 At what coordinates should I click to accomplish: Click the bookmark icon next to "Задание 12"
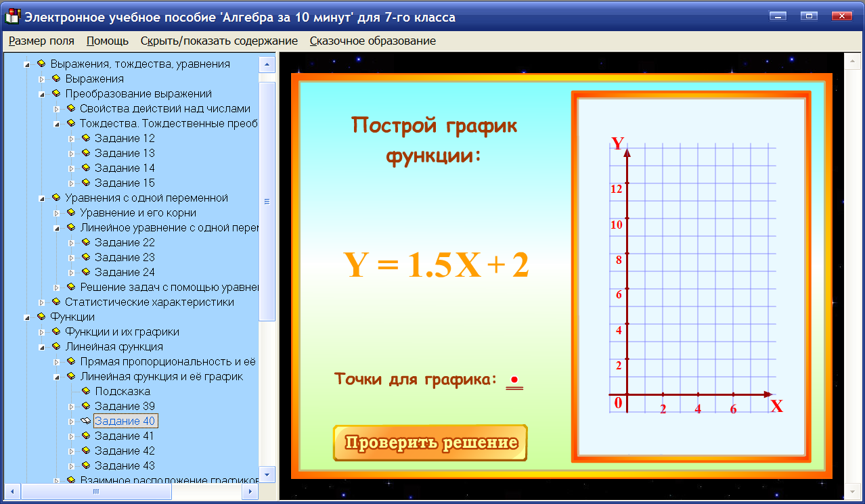86,138
